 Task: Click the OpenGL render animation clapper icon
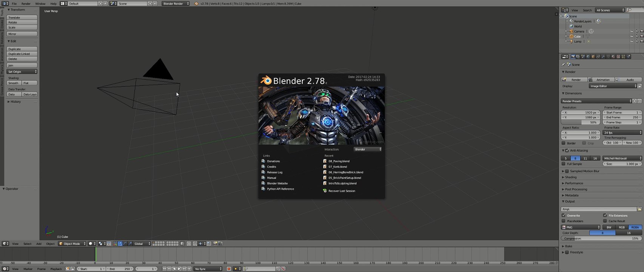click(x=220, y=244)
